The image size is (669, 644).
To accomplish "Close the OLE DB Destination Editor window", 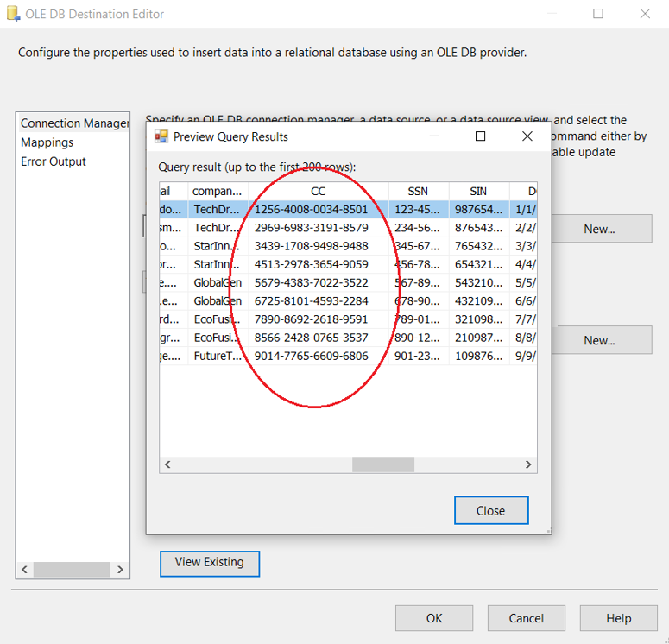I will [x=645, y=14].
